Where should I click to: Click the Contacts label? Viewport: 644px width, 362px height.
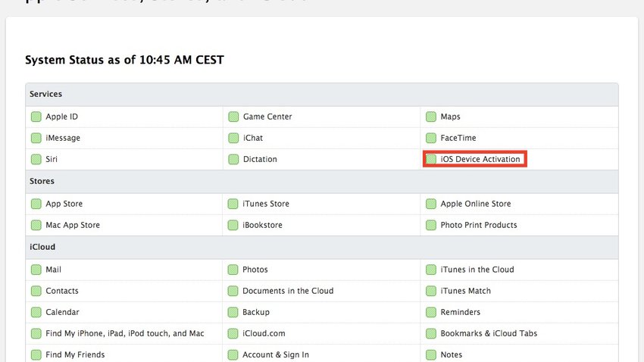[x=62, y=291]
